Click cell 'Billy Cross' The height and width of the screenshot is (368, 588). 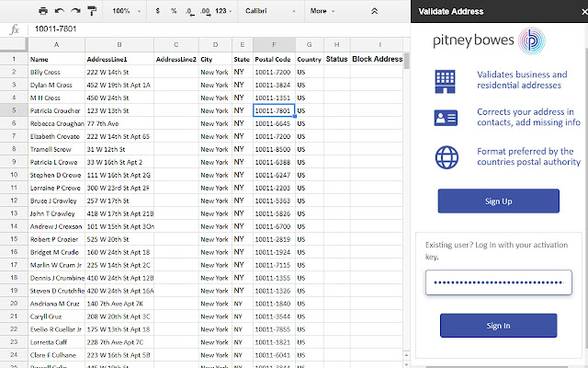click(x=56, y=72)
